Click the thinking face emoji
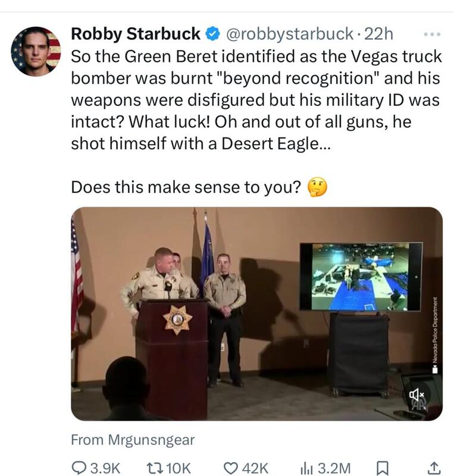Viewport: 454px width, 476px height. [x=317, y=188]
